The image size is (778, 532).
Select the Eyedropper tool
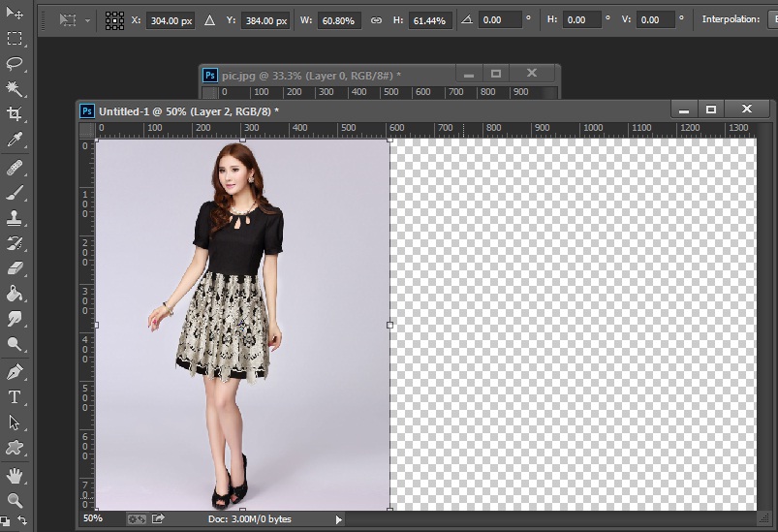click(15, 141)
